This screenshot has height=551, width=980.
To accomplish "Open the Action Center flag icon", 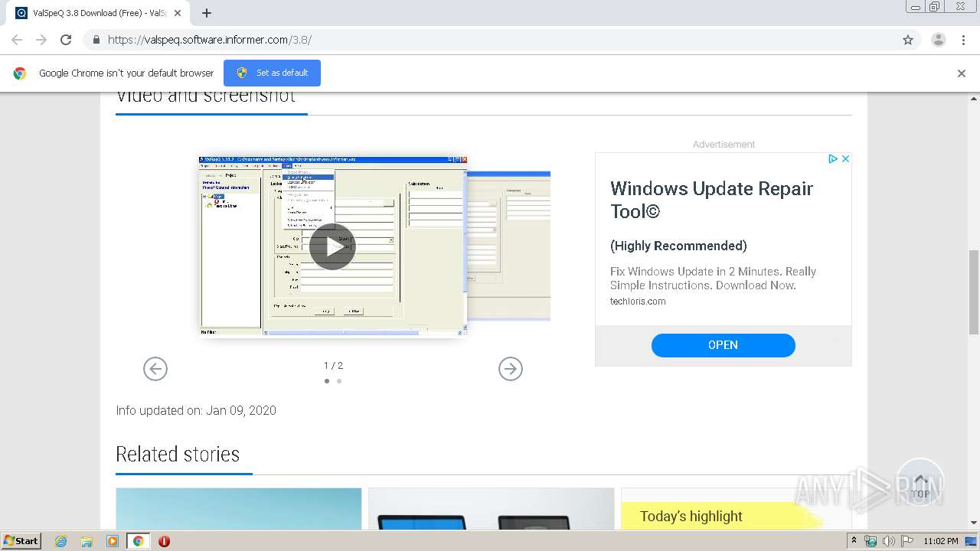I will coord(907,541).
